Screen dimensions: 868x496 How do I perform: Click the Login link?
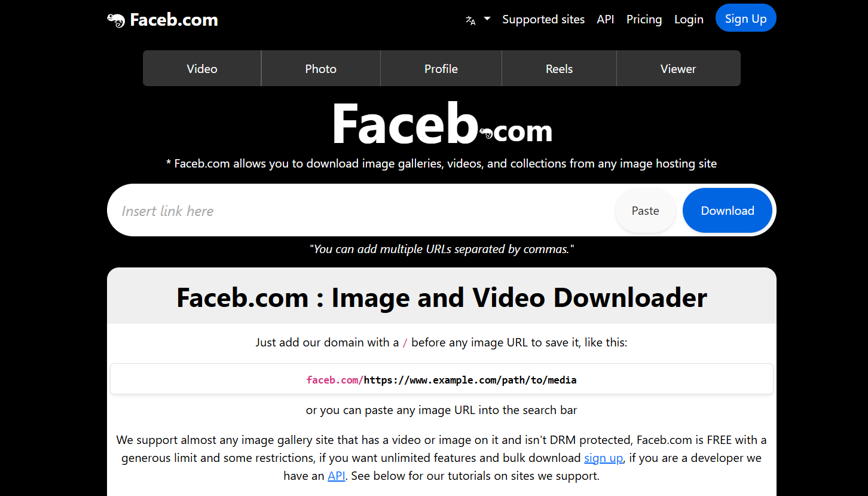689,19
